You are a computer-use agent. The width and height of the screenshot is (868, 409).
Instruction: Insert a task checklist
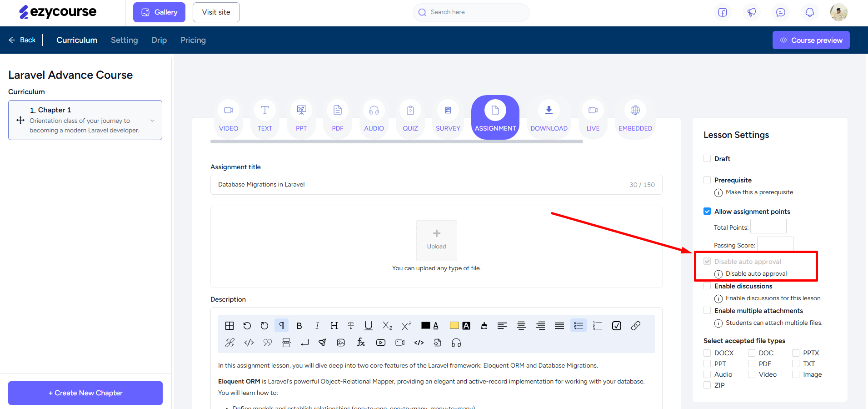617,326
